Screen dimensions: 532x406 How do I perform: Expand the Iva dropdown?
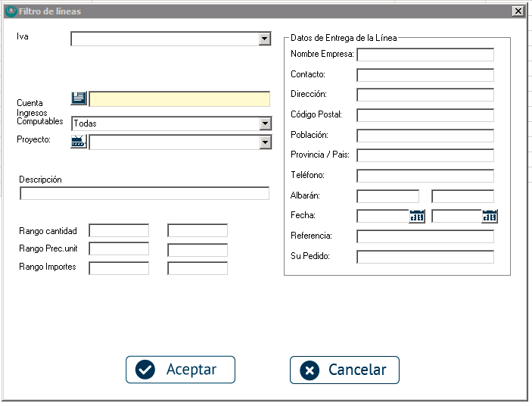[x=264, y=39]
